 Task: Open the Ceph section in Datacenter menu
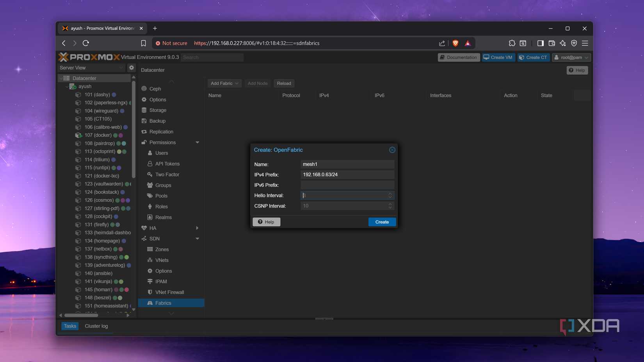[x=155, y=89]
